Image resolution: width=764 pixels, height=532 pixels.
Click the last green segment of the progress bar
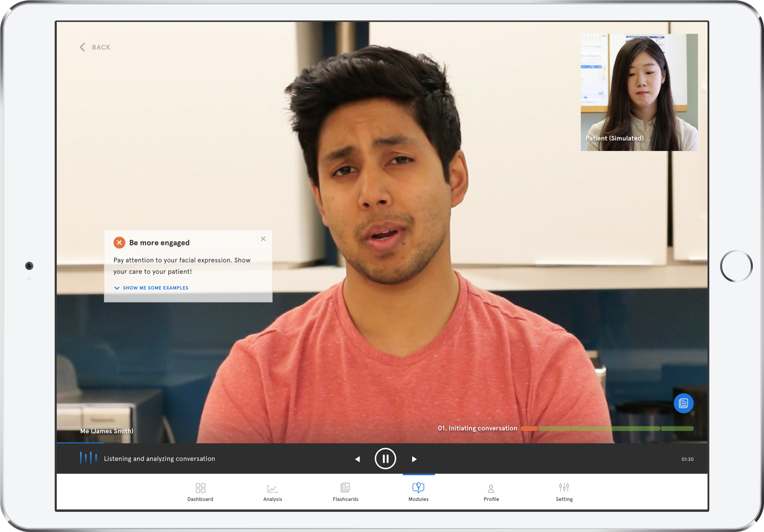677,428
